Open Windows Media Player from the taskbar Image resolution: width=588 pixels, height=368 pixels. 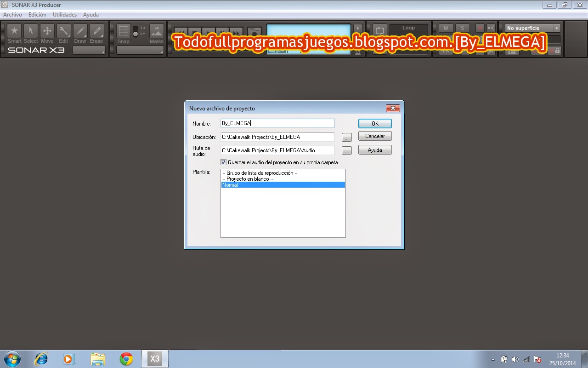pyautogui.click(x=69, y=359)
